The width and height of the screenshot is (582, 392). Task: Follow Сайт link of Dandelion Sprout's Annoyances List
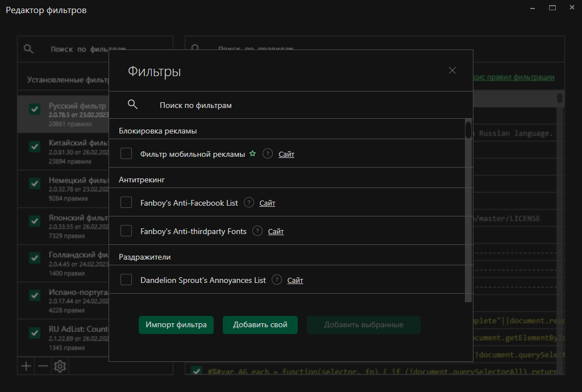[295, 281]
